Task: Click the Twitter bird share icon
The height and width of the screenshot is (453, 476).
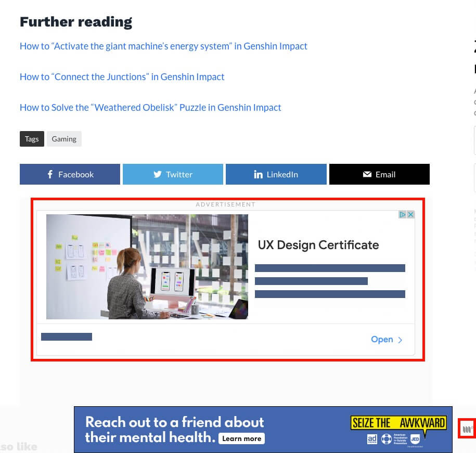Action: click(158, 174)
